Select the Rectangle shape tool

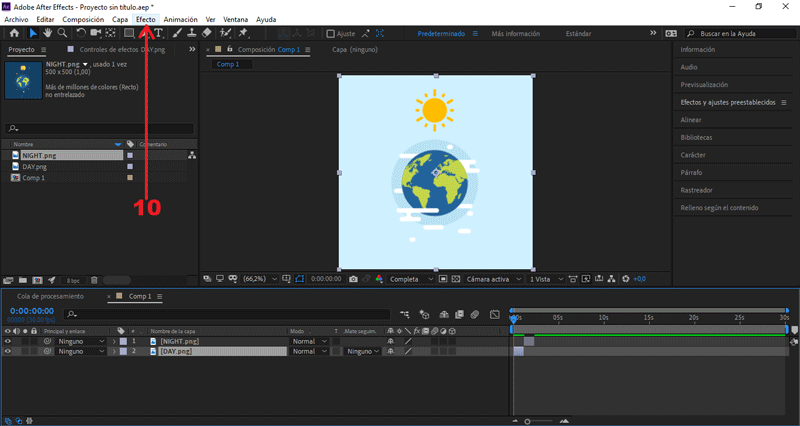click(x=129, y=33)
